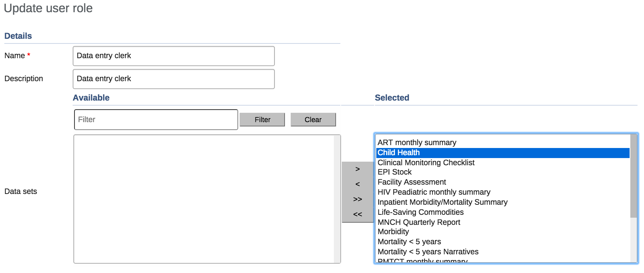Select Clinical Monitoring Checklist data set
Screen dimensions: 644x273
[426, 163]
